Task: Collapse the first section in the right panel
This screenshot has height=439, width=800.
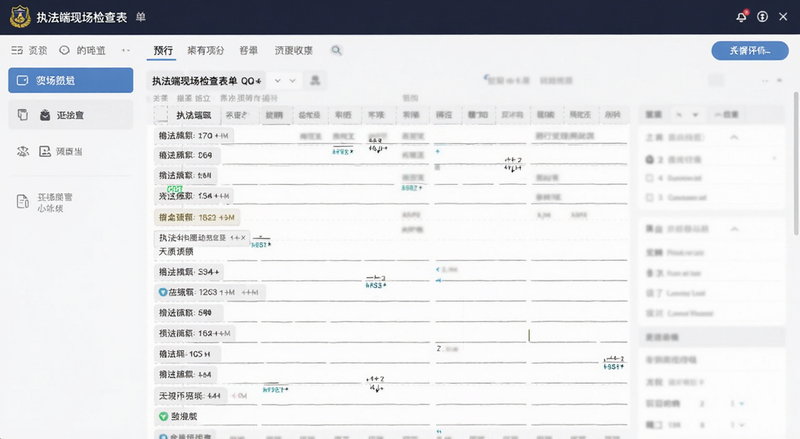Action: [734, 137]
